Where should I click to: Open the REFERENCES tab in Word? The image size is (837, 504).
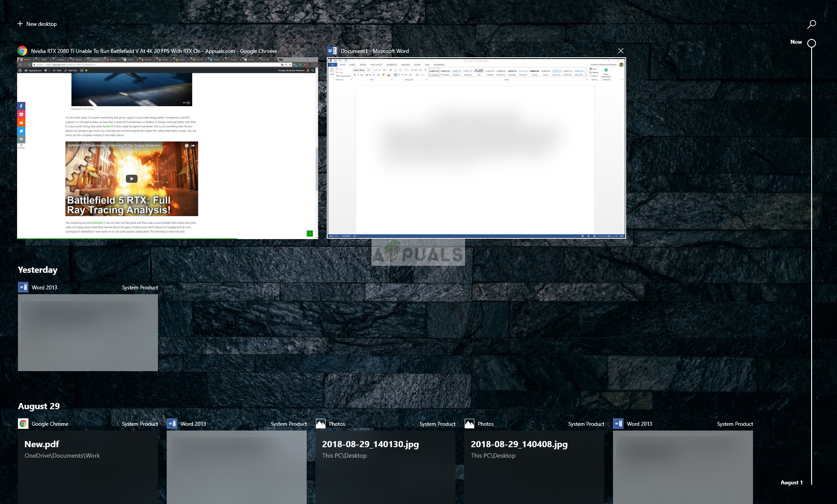pyautogui.click(x=392, y=65)
